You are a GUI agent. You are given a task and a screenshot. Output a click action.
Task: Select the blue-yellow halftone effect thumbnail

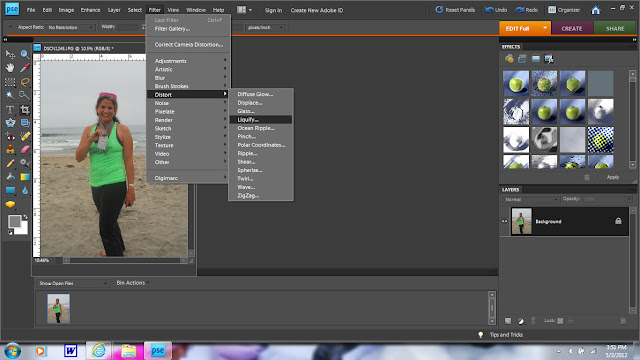(600, 140)
